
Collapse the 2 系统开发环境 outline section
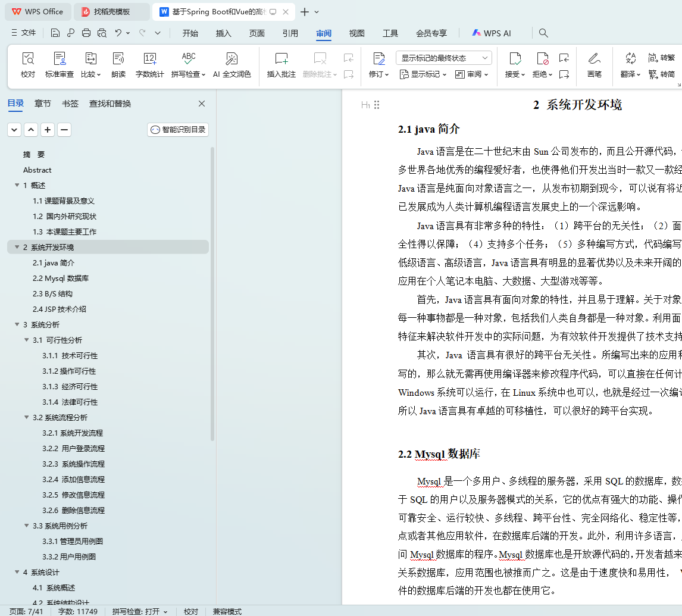tap(17, 247)
